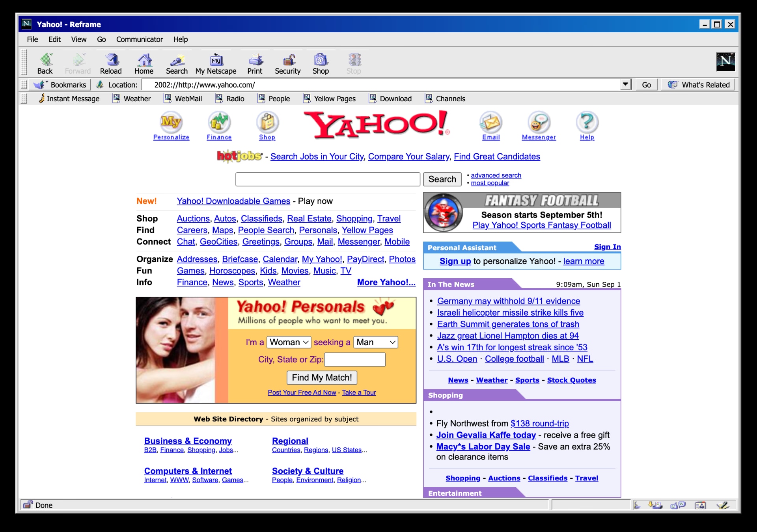Open the Computers & Internet category link
757x532 pixels.
click(188, 471)
